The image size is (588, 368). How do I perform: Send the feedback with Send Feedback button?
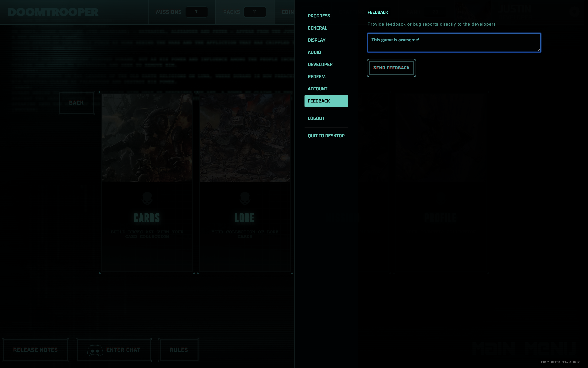[x=391, y=68]
